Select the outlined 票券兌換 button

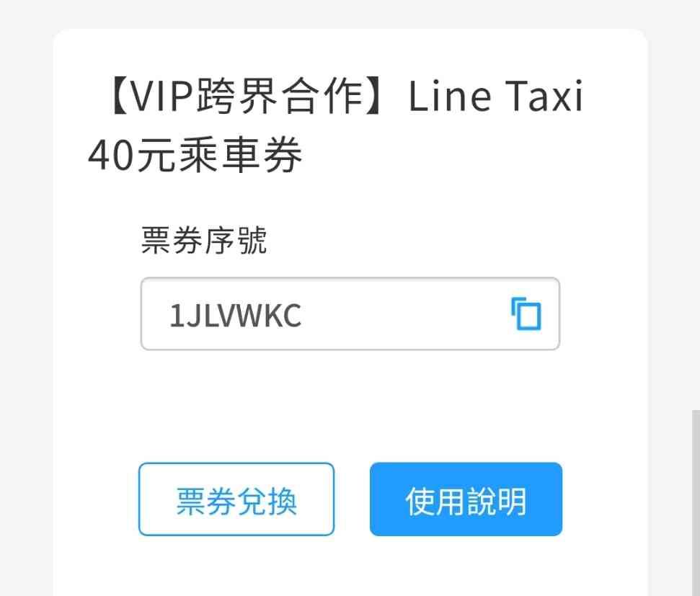point(236,499)
